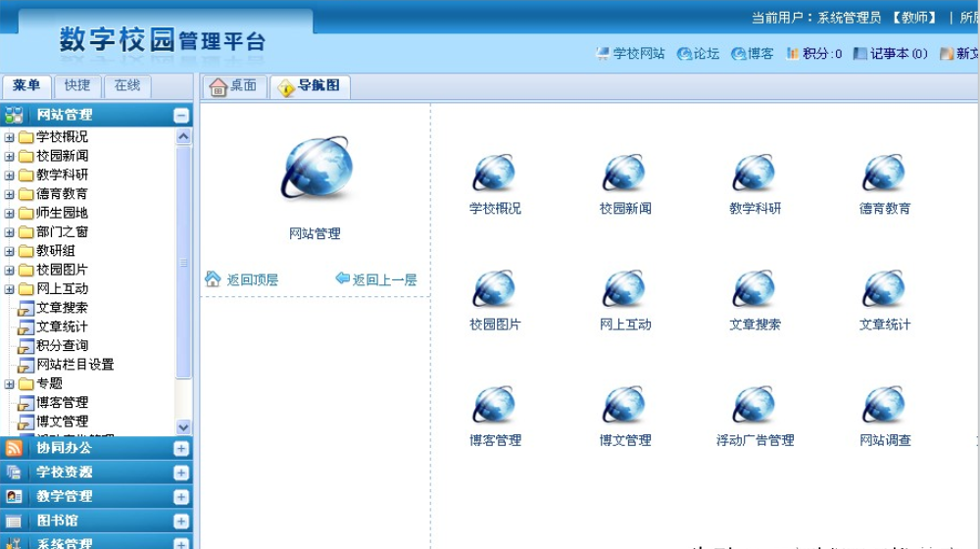This screenshot has height=549, width=980.
Task: Open the 博文管理 globe icon
Action: click(x=623, y=404)
